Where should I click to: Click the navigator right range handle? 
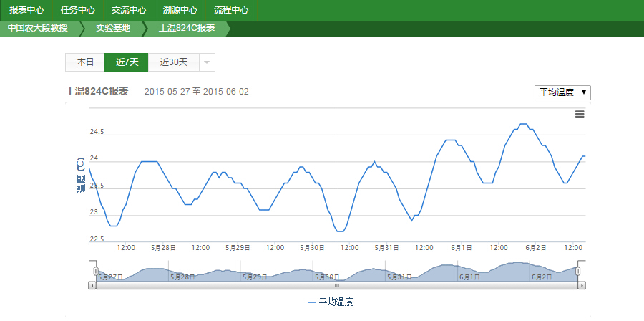pos(578,271)
